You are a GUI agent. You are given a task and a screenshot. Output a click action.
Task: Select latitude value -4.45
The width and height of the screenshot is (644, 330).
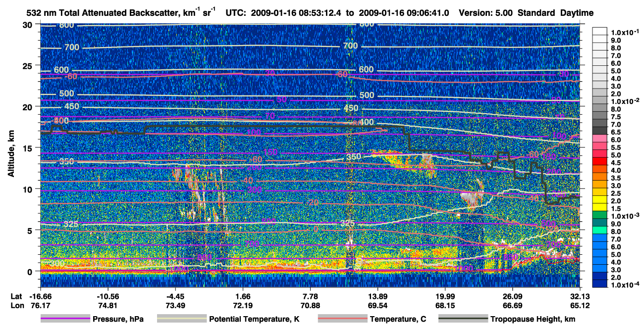click(x=175, y=296)
